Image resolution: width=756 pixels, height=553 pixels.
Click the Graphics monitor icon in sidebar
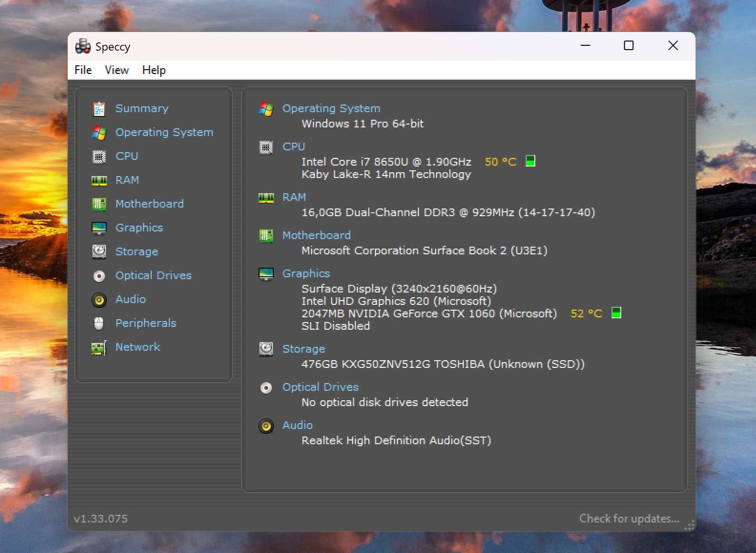[x=99, y=228]
